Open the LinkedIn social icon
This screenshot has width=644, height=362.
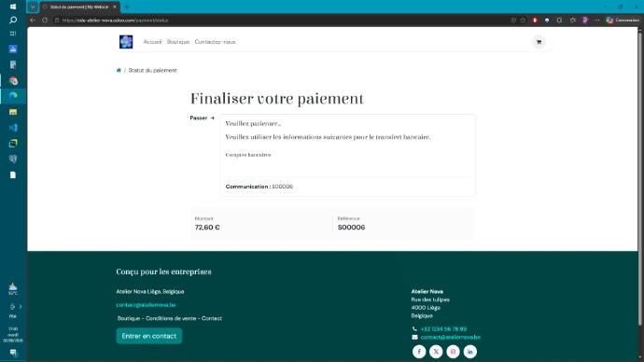[x=469, y=352]
